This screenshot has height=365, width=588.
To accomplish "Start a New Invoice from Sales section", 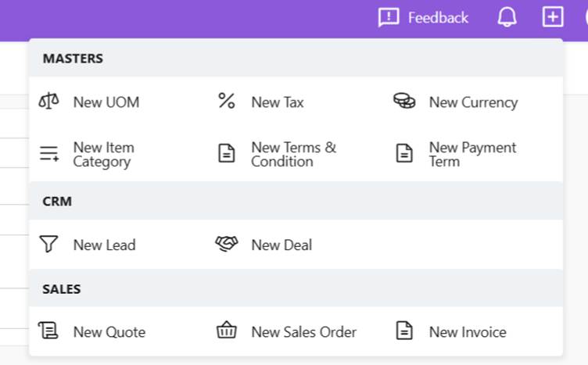I will point(468,332).
